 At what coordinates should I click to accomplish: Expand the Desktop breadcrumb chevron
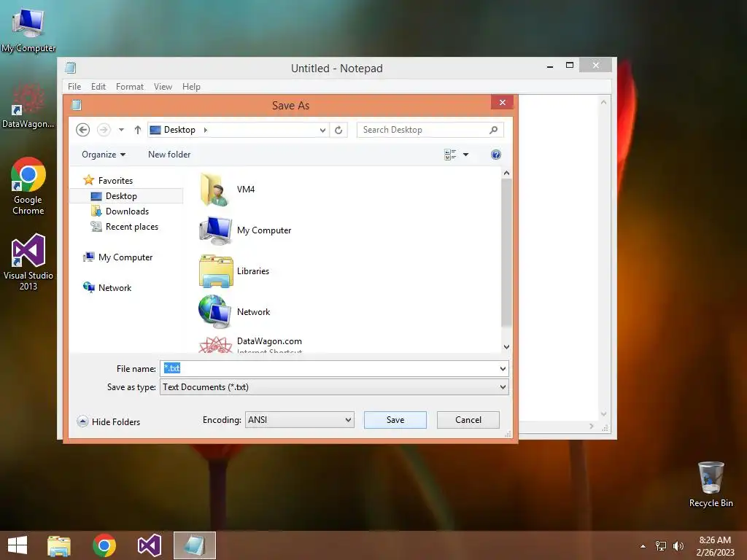point(205,130)
